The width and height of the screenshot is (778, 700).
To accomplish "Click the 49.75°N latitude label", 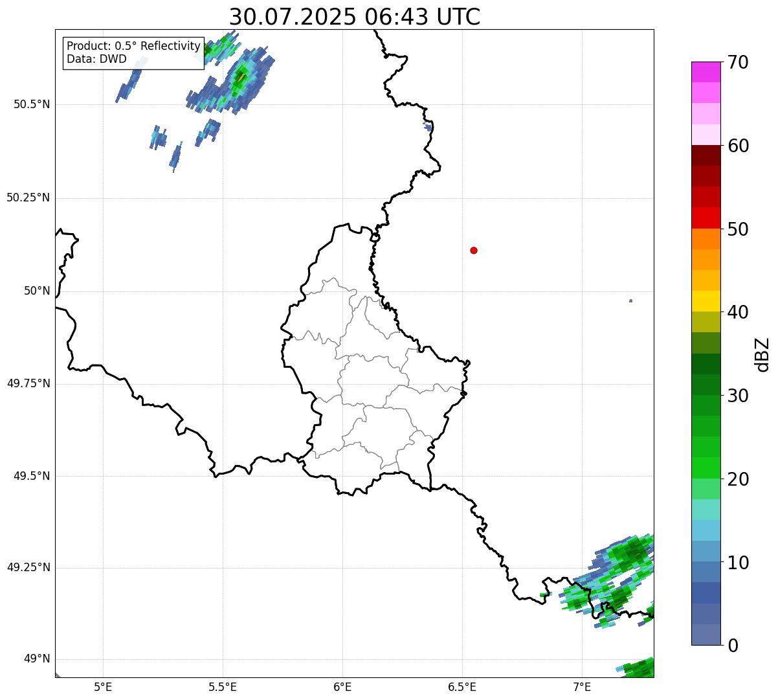I will click(x=28, y=383).
